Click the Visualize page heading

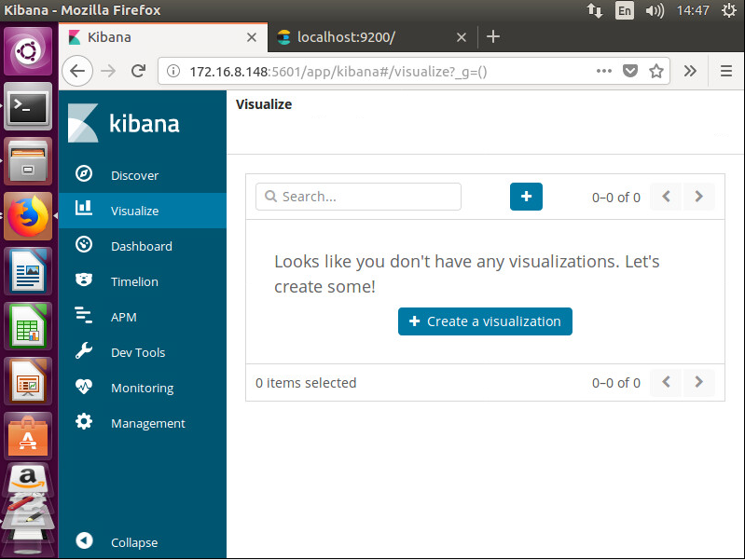(x=264, y=104)
